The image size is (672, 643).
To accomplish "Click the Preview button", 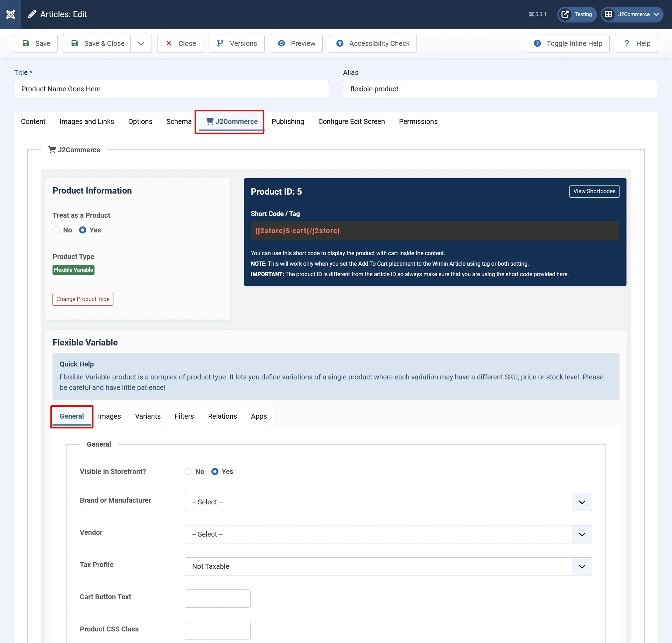I will [x=296, y=43].
